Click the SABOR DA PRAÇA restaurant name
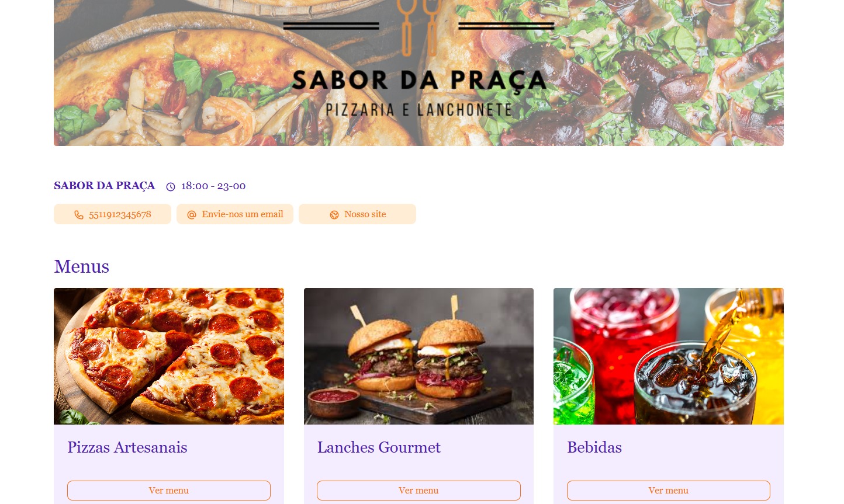The height and width of the screenshot is (504, 844). coord(105,186)
